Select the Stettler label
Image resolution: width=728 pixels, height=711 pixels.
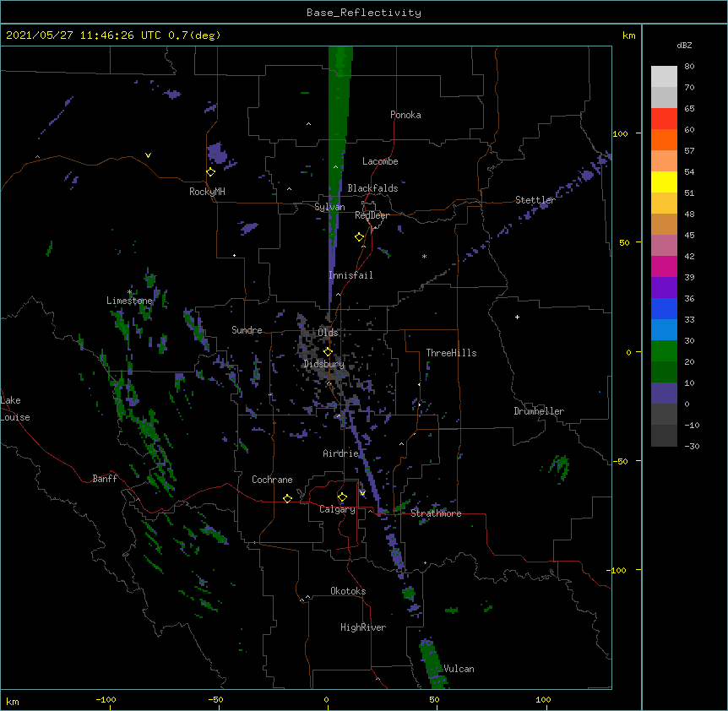(x=535, y=200)
